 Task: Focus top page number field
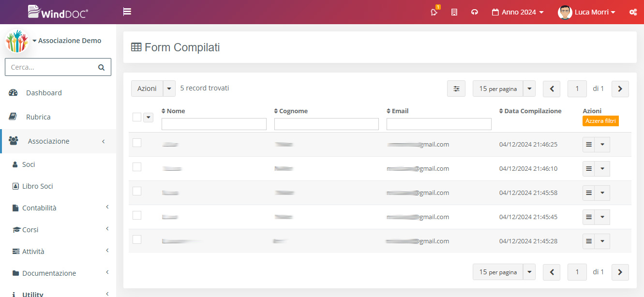coord(577,89)
